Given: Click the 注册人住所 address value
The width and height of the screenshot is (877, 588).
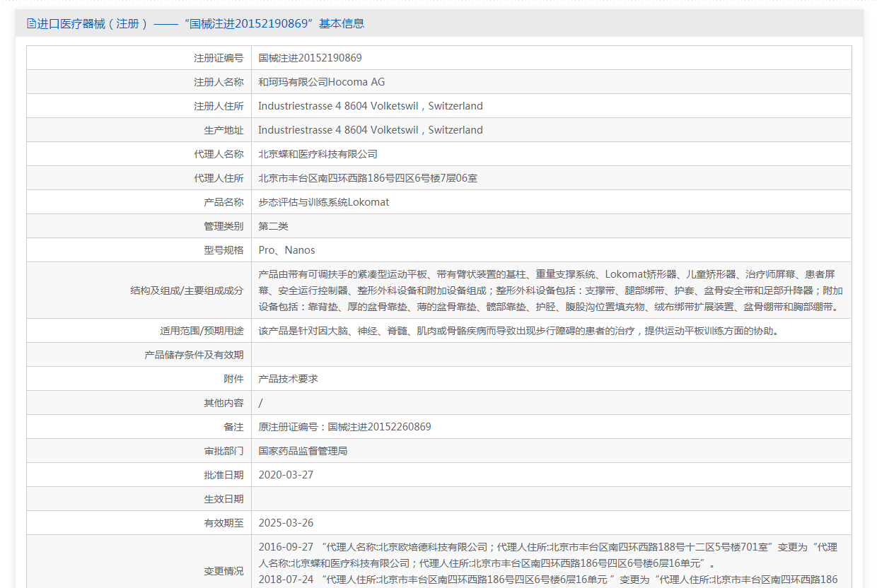Looking at the screenshot, I should tap(370, 106).
